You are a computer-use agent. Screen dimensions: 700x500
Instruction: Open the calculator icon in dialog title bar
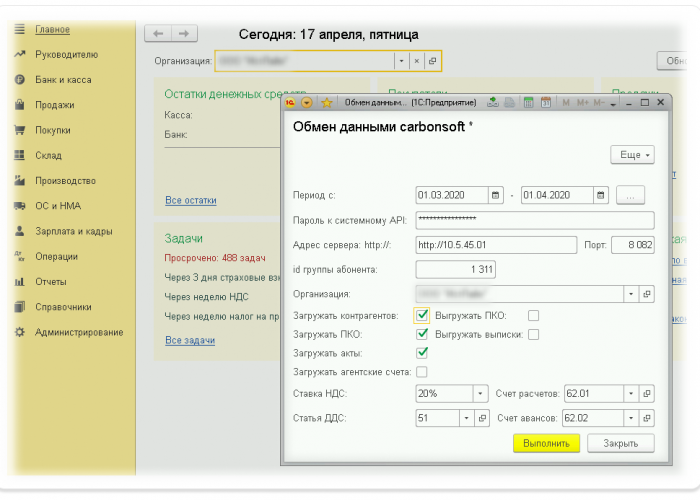click(529, 103)
